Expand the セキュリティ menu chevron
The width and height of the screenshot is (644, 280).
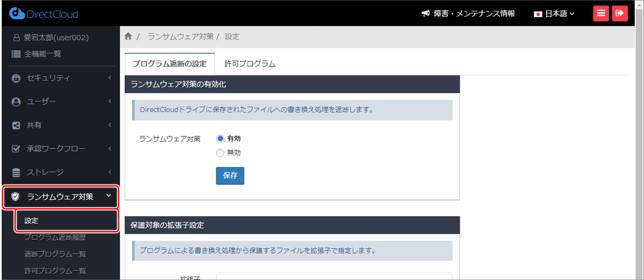110,78
